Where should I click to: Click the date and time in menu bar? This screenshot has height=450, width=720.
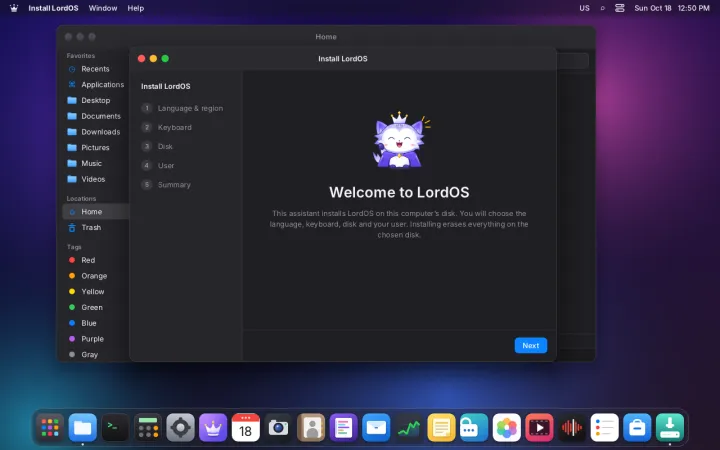[672, 8]
